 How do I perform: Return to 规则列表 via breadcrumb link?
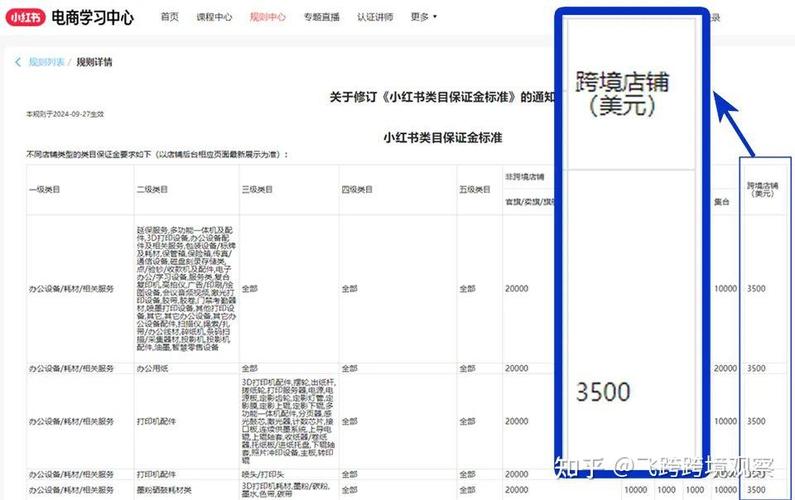[x=46, y=62]
